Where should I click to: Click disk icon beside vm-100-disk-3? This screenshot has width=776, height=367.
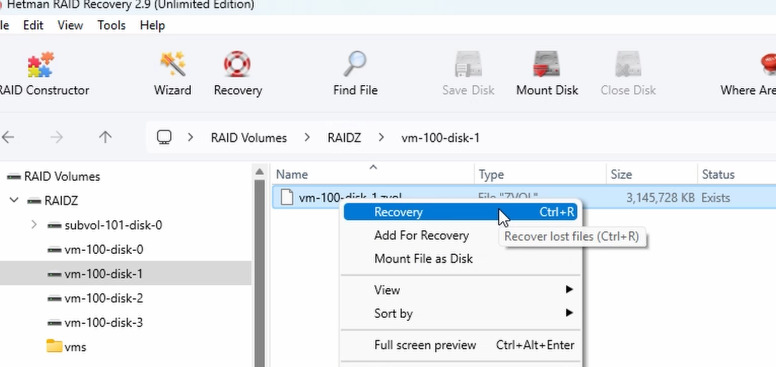54,323
